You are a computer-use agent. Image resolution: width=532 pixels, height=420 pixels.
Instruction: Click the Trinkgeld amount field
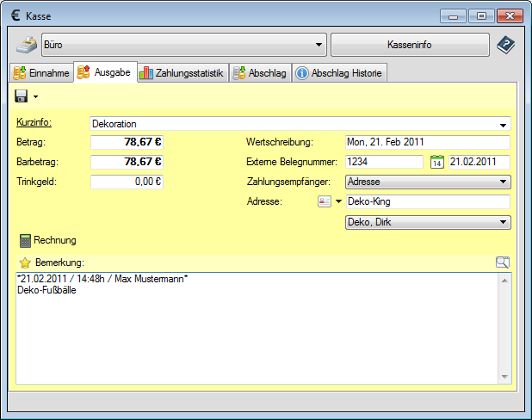point(127,182)
